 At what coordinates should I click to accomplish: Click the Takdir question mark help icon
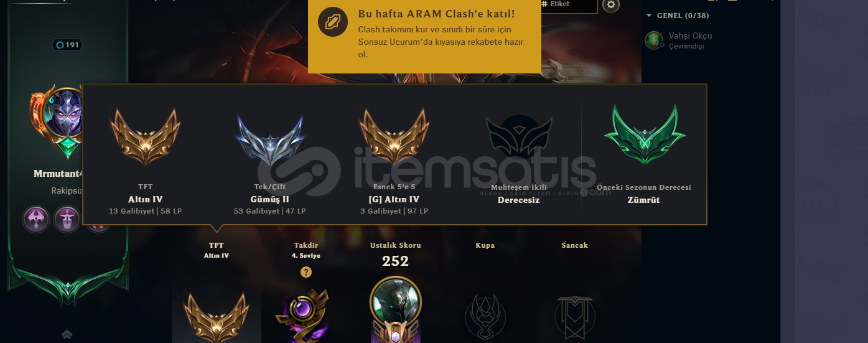306,272
